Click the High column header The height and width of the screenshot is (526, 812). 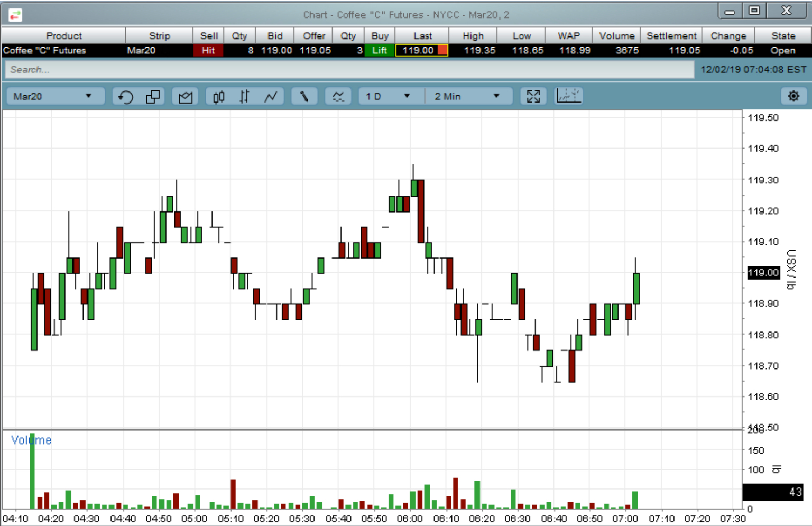[x=473, y=35]
